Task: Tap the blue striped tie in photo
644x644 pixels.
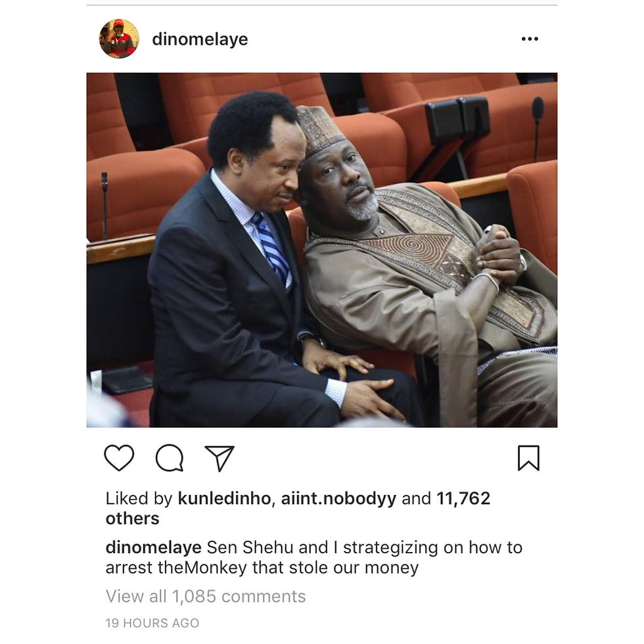Action: (270, 248)
